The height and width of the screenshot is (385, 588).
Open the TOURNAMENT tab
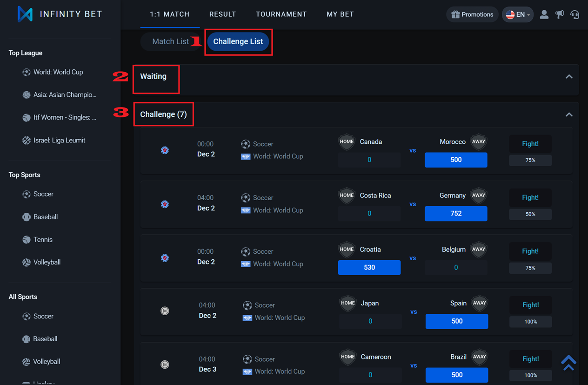(x=281, y=14)
